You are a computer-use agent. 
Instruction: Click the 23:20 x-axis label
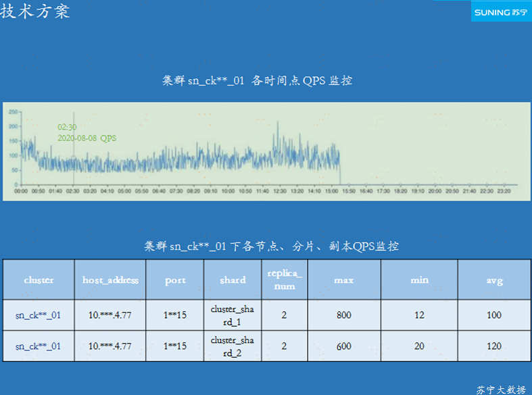(x=504, y=191)
